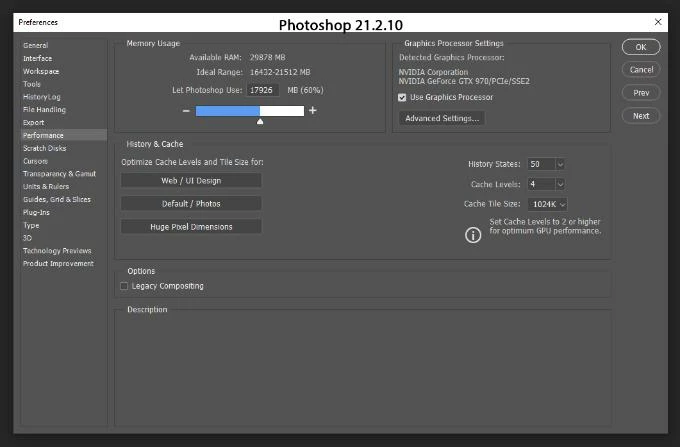680x447 pixels.
Task: Increase memory usage with plus icon
Action: 313,111
